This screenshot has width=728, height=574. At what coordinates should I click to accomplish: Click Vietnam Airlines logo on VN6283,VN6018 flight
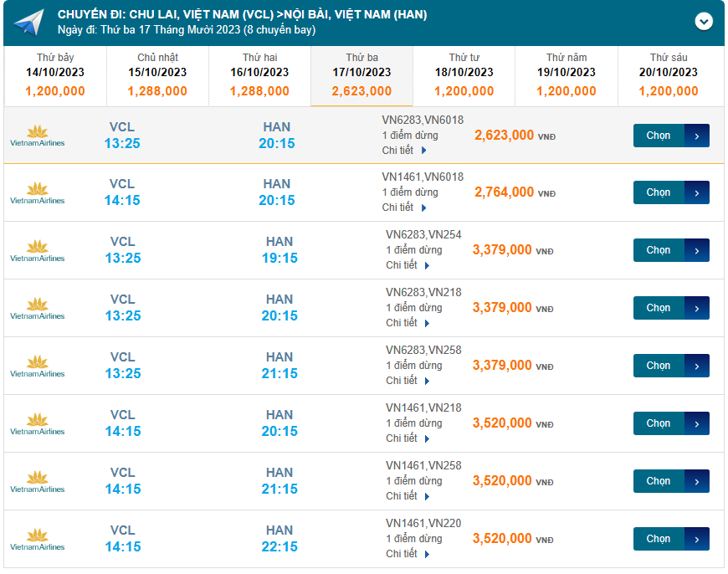click(x=37, y=136)
